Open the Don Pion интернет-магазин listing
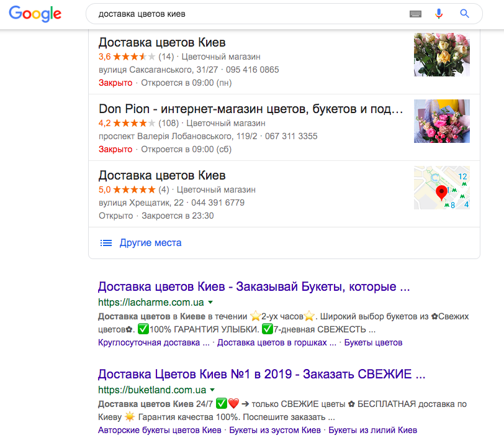This screenshot has height=448, width=504. click(251, 109)
